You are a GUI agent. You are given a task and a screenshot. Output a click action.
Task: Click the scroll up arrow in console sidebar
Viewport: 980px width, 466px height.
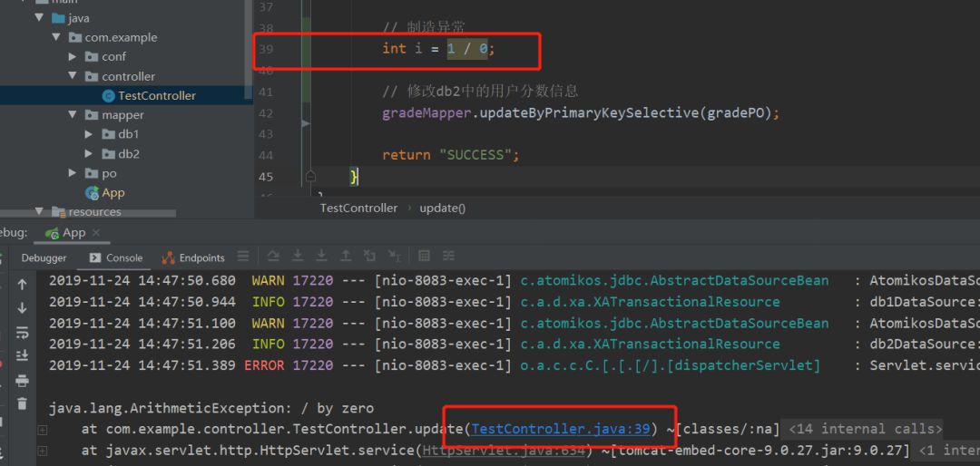23,285
